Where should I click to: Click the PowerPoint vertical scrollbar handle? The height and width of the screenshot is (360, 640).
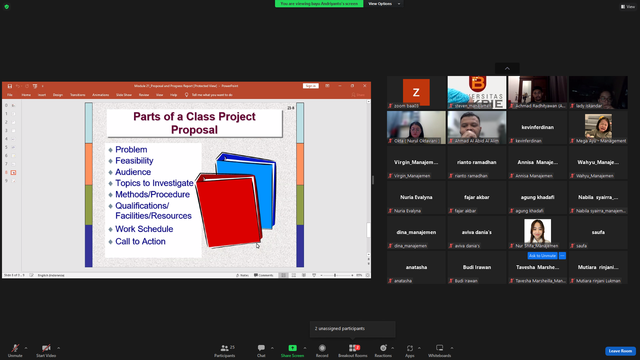pos(369,230)
